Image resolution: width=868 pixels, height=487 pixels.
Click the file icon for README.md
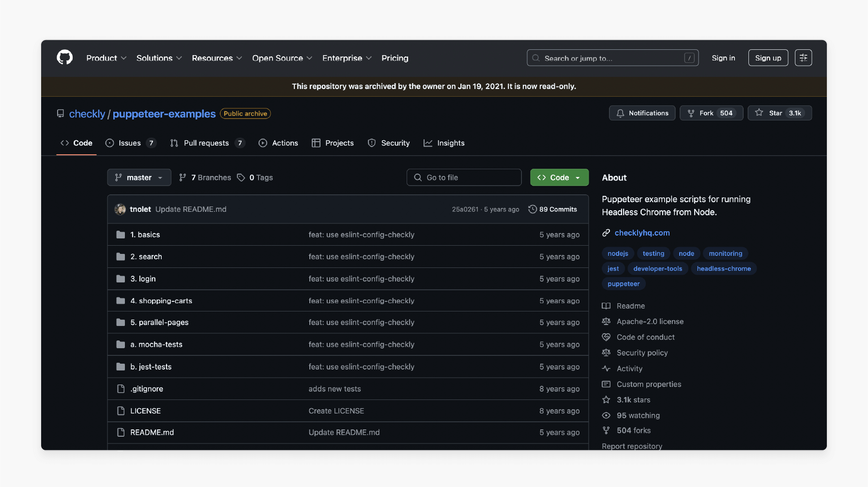(x=121, y=433)
